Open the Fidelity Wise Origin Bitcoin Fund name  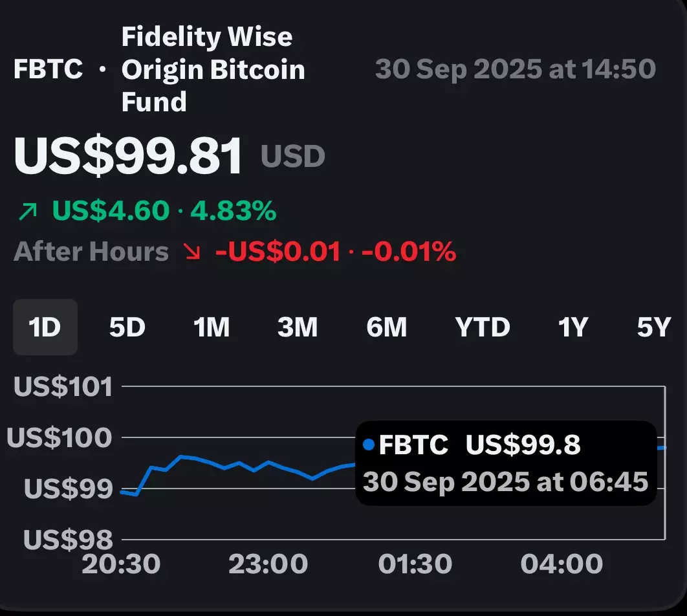(213, 69)
